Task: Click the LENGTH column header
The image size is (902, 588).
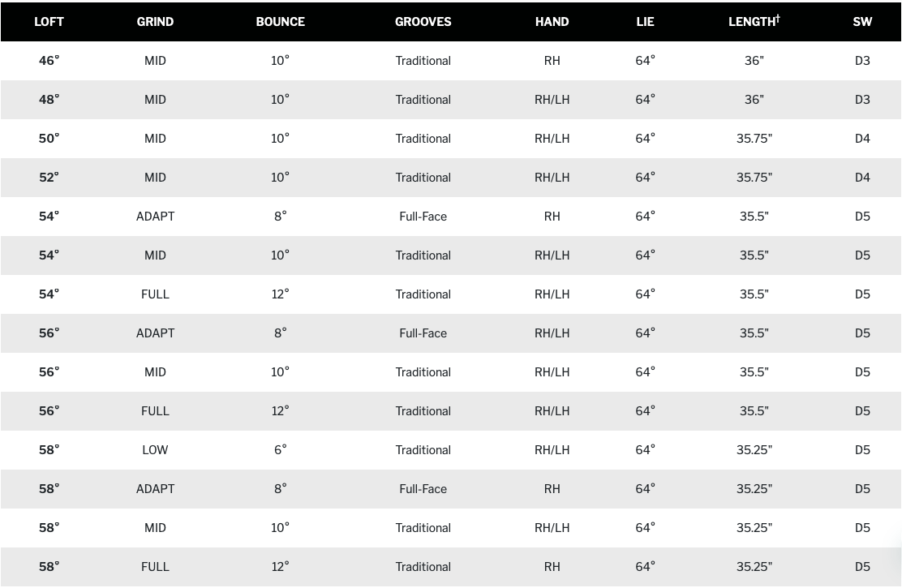Action: point(754,21)
